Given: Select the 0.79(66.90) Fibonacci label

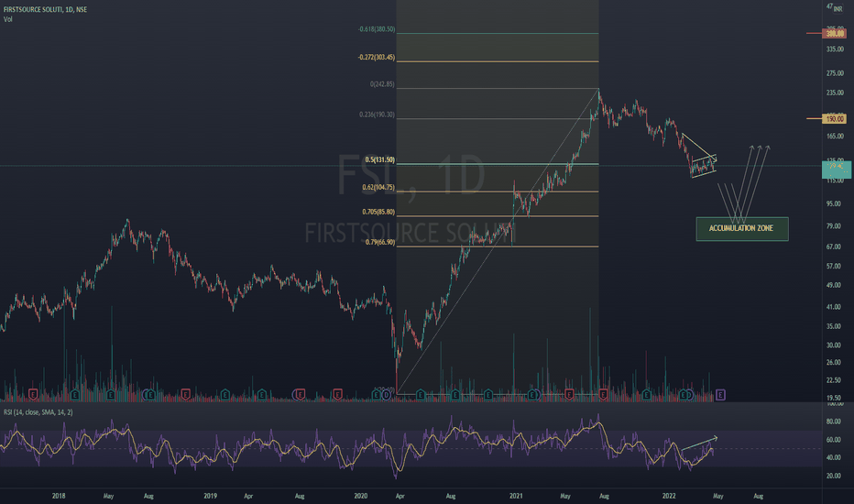Looking at the screenshot, I should click(380, 243).
